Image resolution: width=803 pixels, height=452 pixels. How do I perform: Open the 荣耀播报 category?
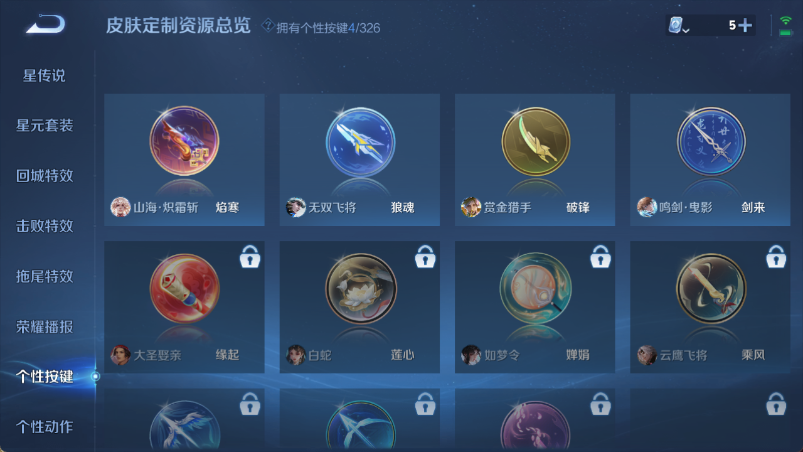45,327
